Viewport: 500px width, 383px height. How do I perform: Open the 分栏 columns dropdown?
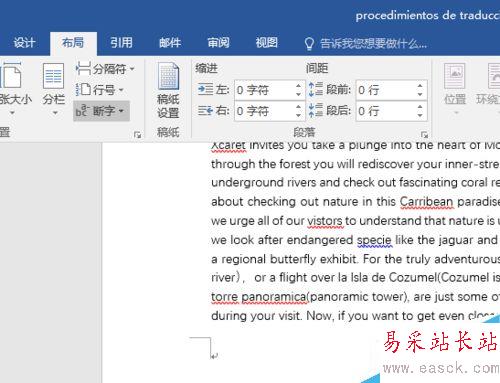(x=54, y=89)
